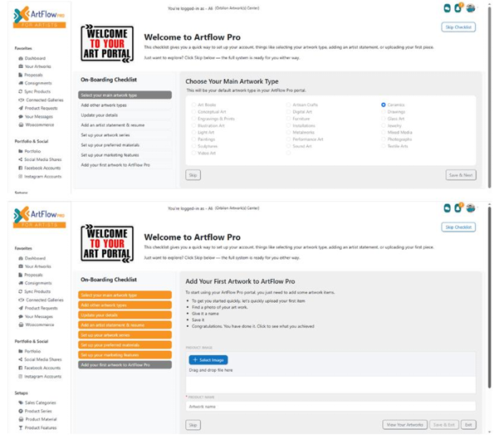Screen dimensions: 504x444
Task: Open Facebook Accounts in the upper sidebar
Action: 42,168
